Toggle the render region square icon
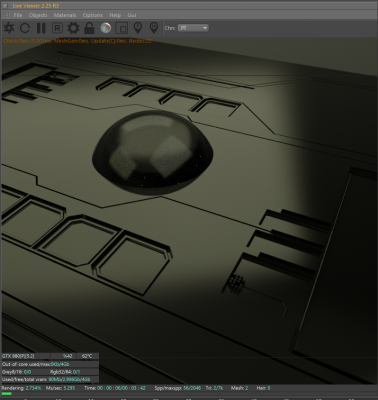 [122, 28]
